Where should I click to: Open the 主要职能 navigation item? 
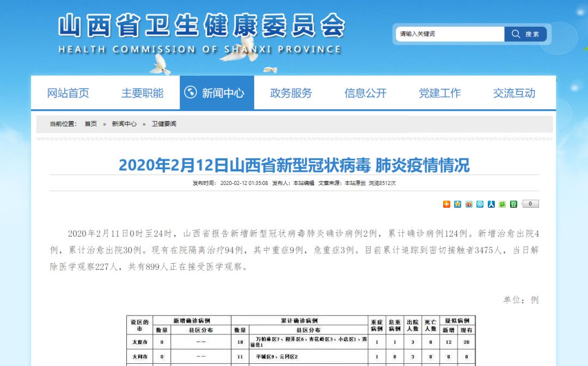click(142, 92)
